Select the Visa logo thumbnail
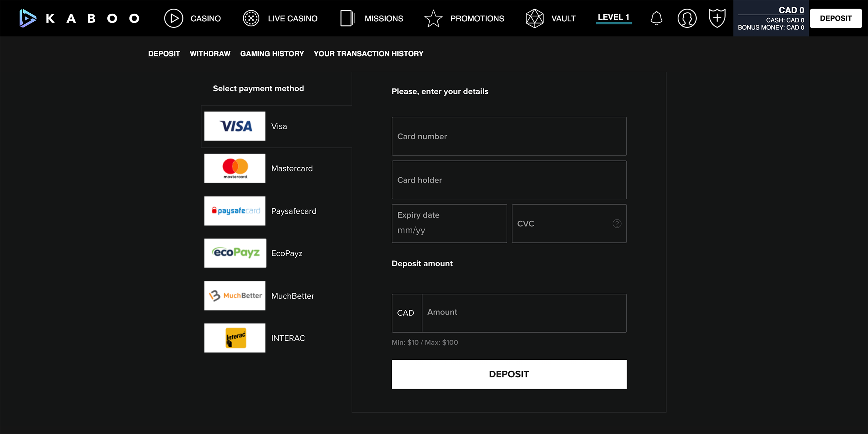 (x=235, y=126)
